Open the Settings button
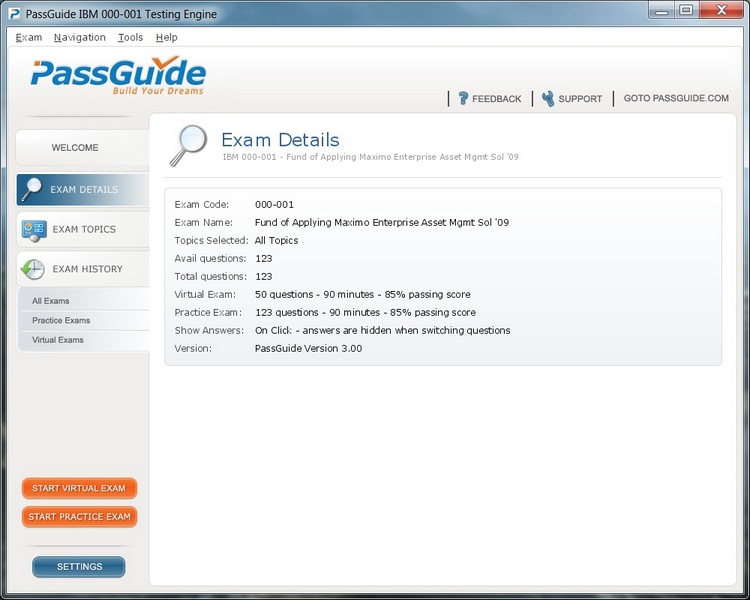The height and width of the screenshot is (600, 750). [x=79, y=567]
